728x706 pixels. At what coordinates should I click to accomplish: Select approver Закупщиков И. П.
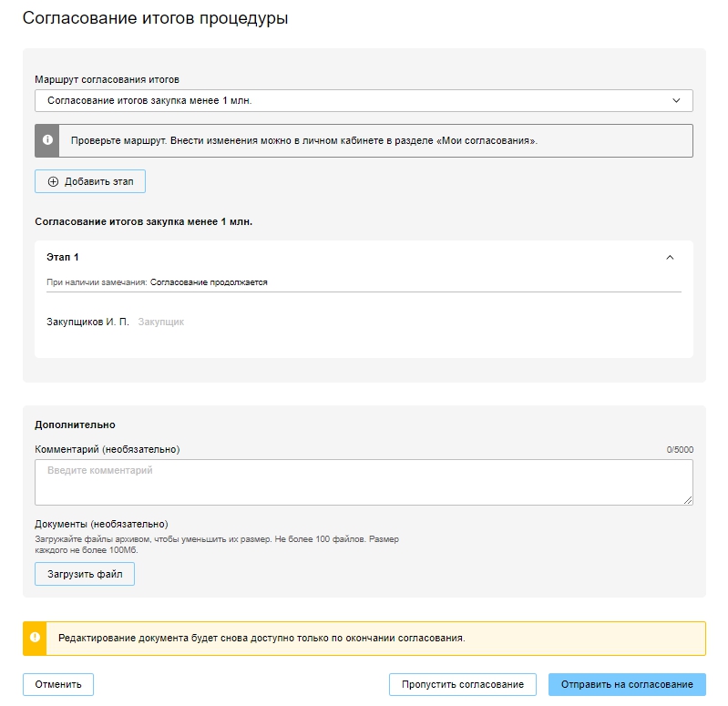(87, 322)
